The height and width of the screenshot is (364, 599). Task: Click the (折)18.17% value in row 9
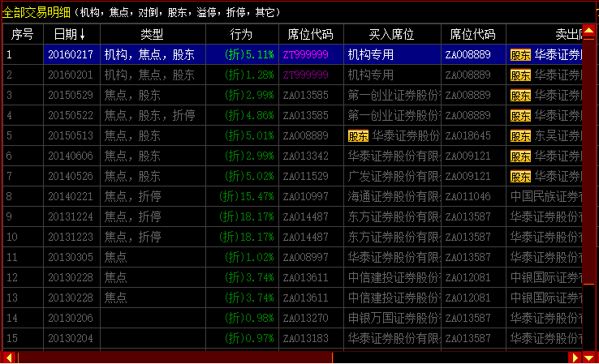tap(247, 216)
